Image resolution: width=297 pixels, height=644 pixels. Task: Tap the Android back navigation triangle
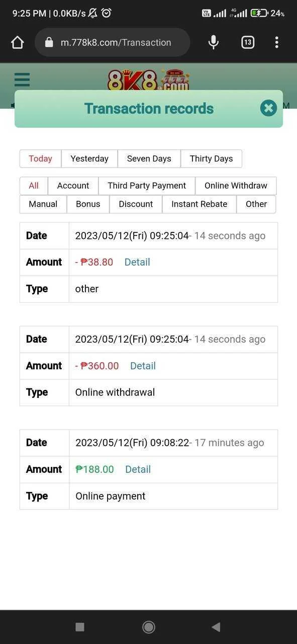216,627
